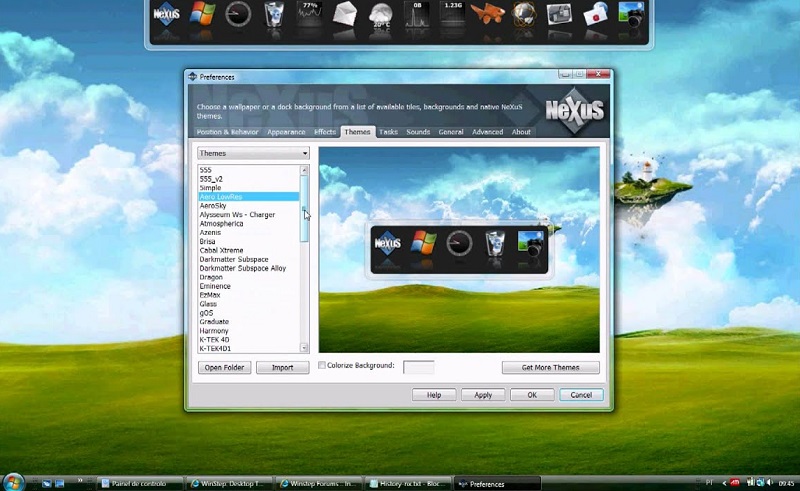Open the About tab
The width and height of the screenshot is (800, 491).
[521, 132]
